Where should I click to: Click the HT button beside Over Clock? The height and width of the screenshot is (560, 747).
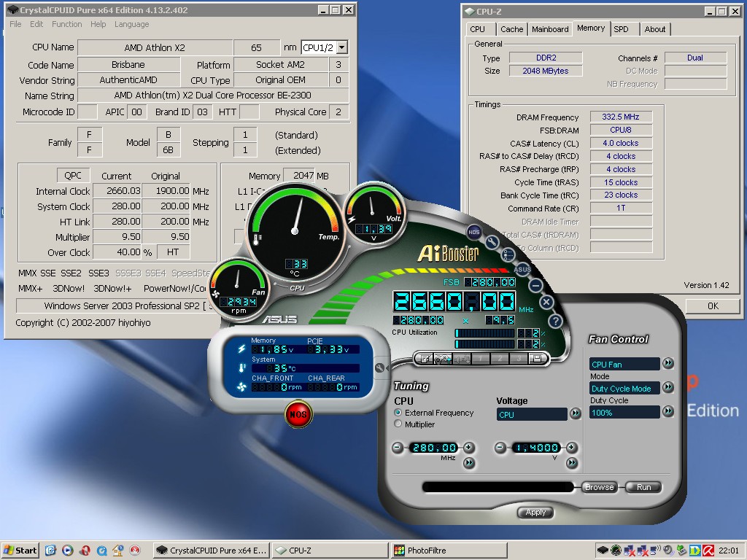[x=173, y=252]
